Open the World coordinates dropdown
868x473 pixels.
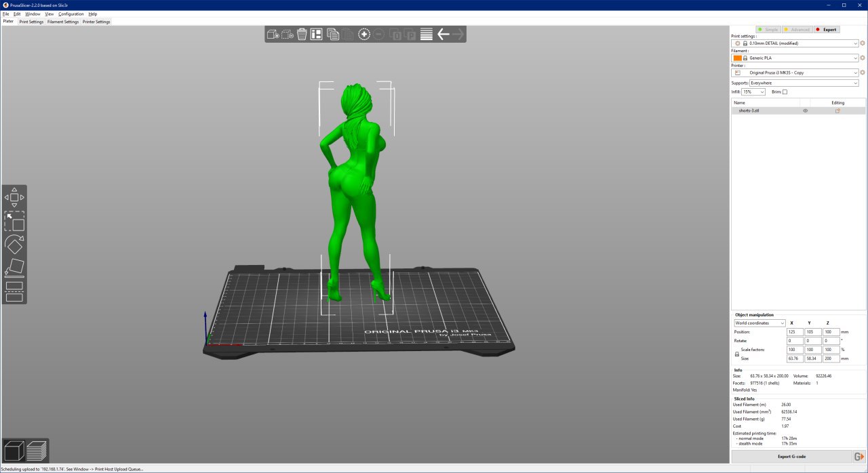(x=759, y=323)
